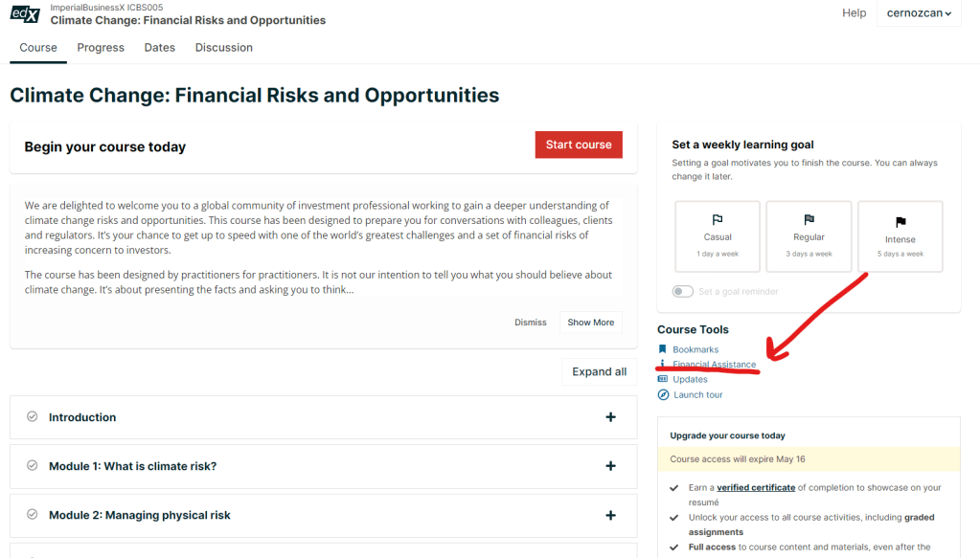Expand Module 1: What is climate risk?
The image size is (980, 558).
[x=610, y=466]
